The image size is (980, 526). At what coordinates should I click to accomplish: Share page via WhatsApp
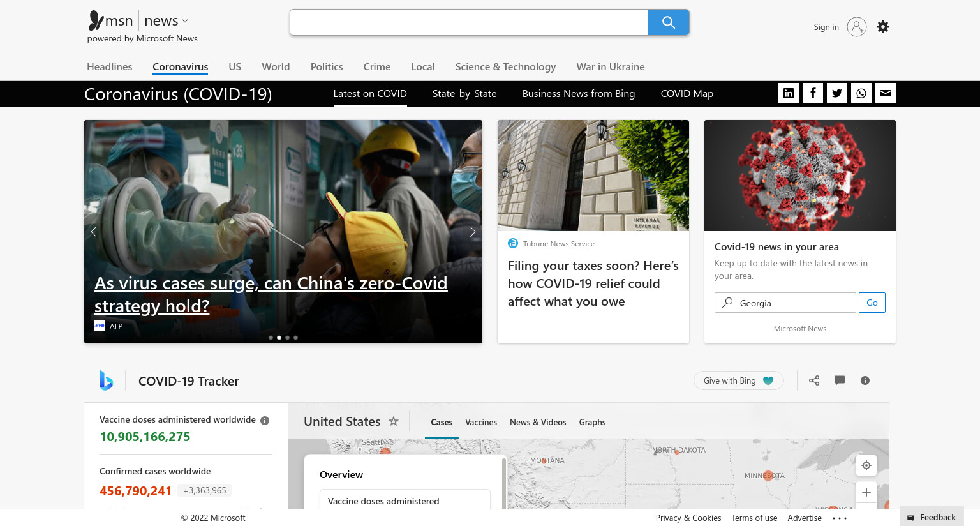[861, 93]
